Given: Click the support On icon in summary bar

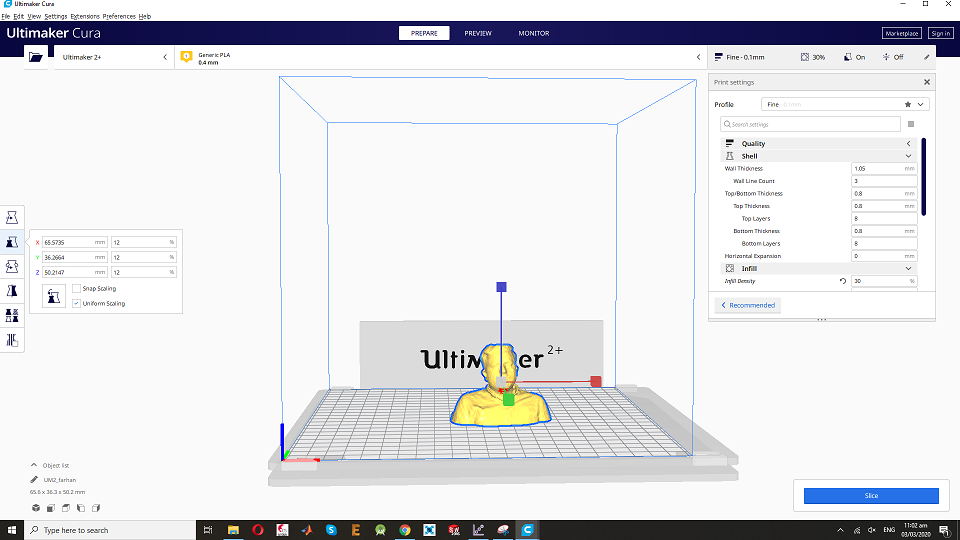Looking at the screenshot, I should coord(847,57).
